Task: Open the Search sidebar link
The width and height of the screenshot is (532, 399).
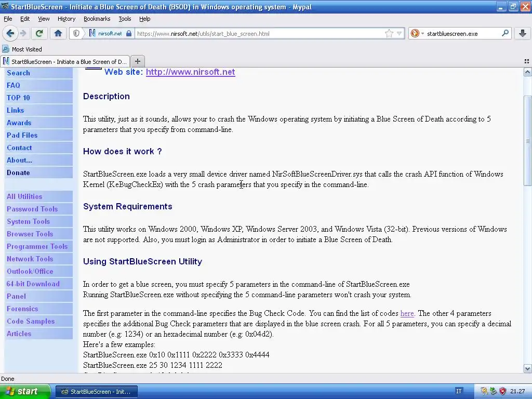Action: point(18,73)
